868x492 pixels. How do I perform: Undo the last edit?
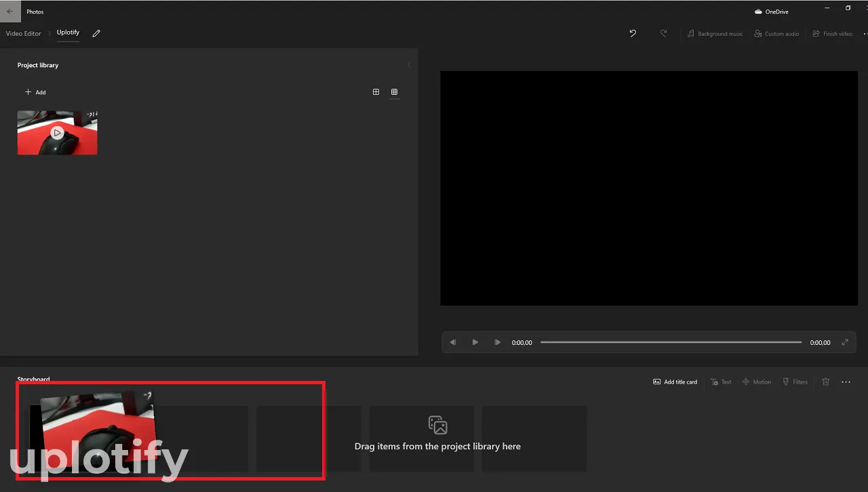[633, 33]
